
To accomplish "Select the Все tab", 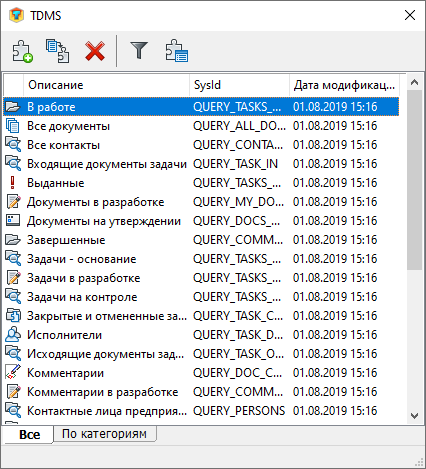I will tap(29, 434).
